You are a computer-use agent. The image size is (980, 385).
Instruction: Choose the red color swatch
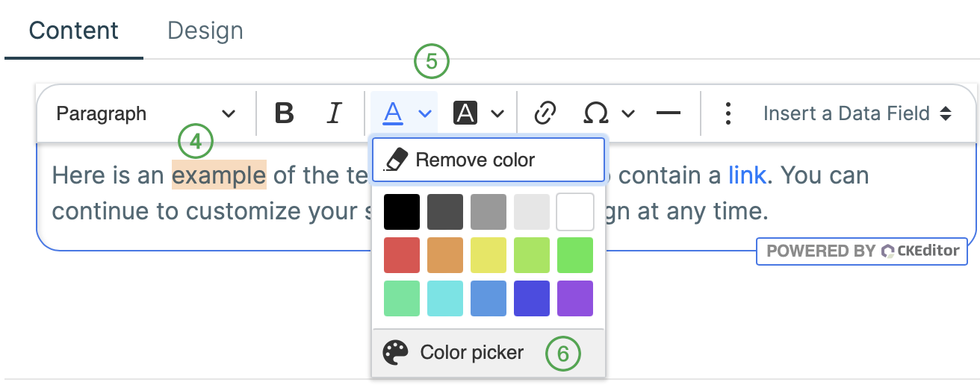pos(402,255)
